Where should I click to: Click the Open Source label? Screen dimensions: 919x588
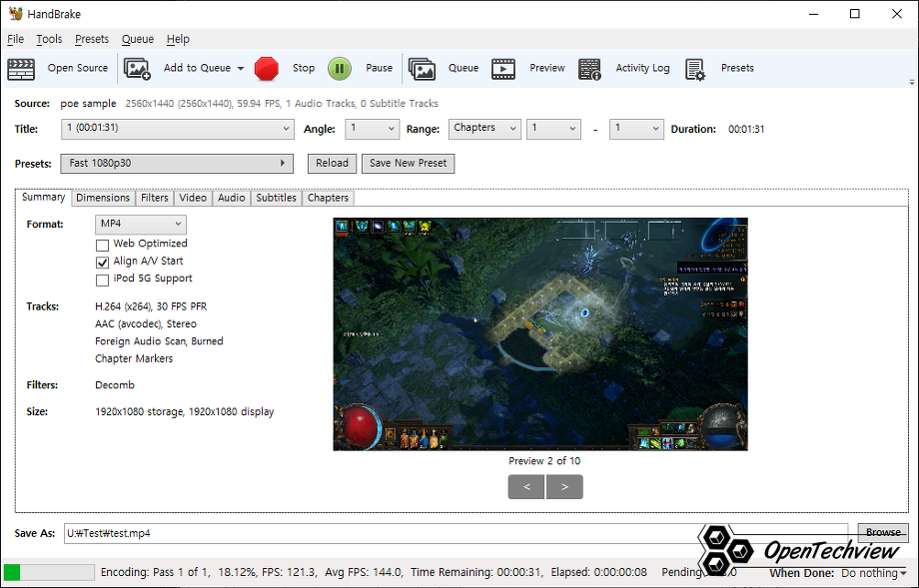[x=78, y=68]
